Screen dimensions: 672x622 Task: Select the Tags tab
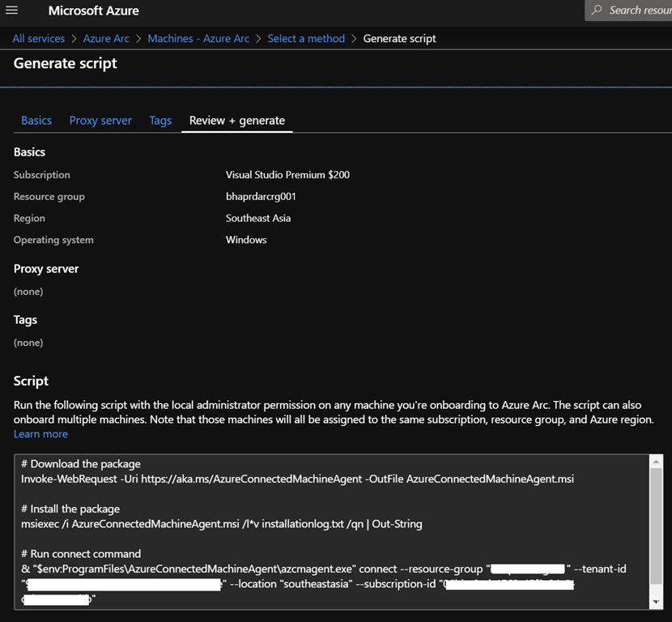(x=160, y=120)
